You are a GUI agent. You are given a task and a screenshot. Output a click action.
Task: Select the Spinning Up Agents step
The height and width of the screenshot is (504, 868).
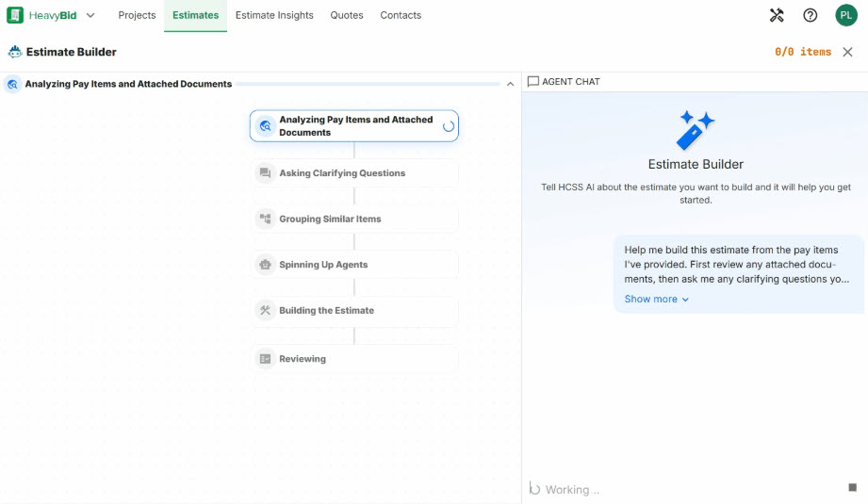[x=353, y=265]
